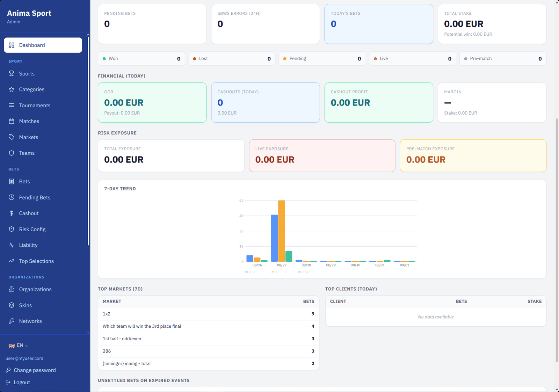The width and height of the screenshot is (559, 392).
Task: Go to Categories in sidebar
Action: (43, 89)
